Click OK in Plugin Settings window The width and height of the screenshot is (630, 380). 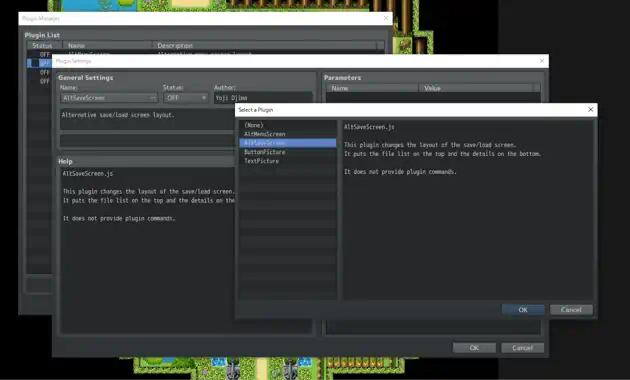coord(474,348)
